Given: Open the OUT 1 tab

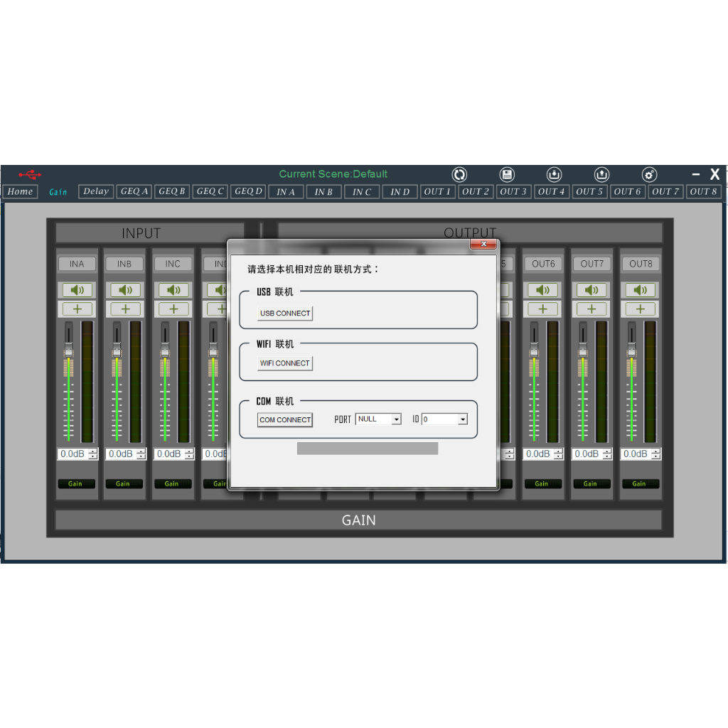Looking at the screenshot, I should 438,191.
